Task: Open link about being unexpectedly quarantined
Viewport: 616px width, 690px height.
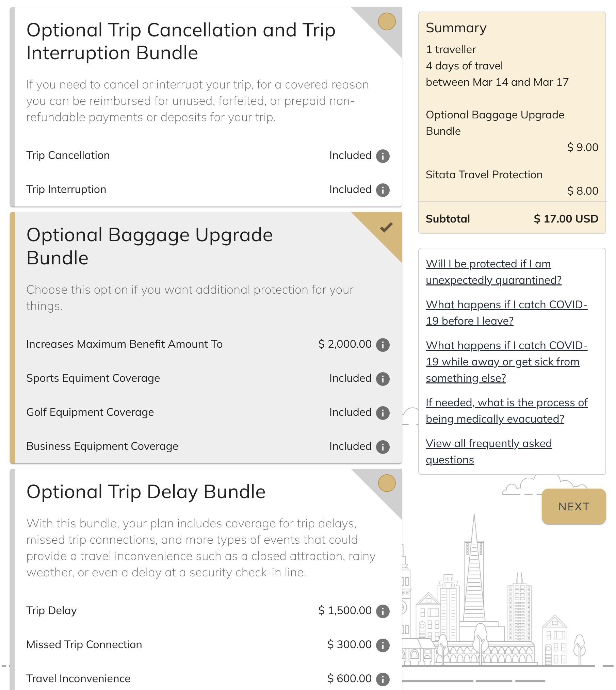Action: [x=493, y=272]
